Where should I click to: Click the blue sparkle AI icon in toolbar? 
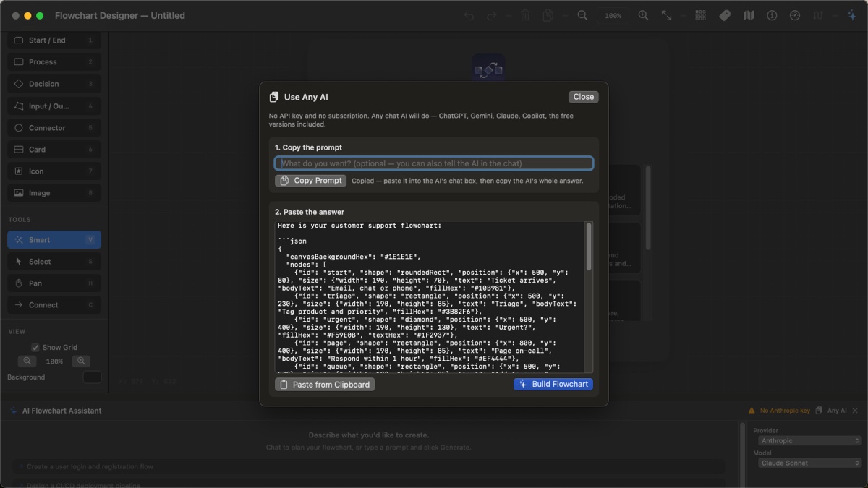851,15
